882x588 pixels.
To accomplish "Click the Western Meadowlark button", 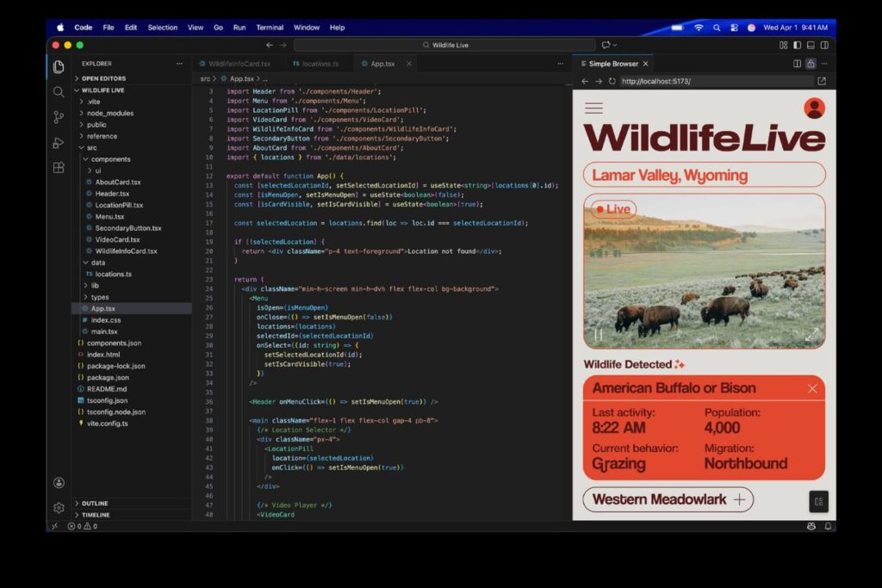I will click(x=668, y=499).
